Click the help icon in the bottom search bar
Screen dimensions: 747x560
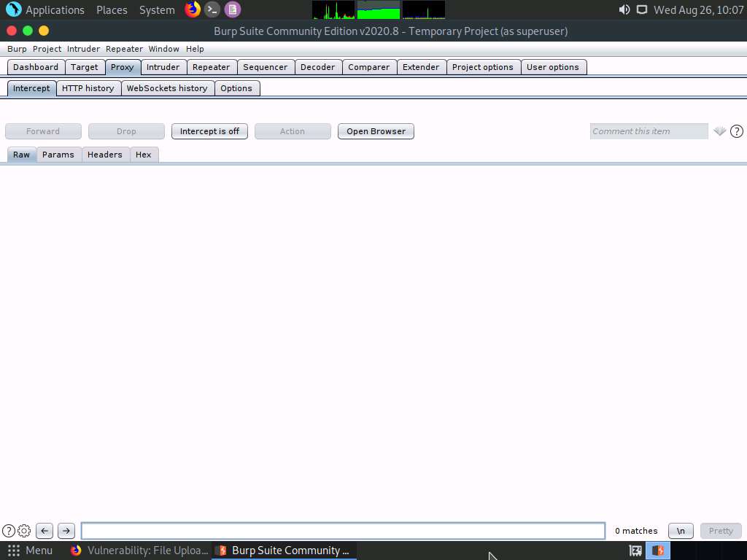click(8, 530)
